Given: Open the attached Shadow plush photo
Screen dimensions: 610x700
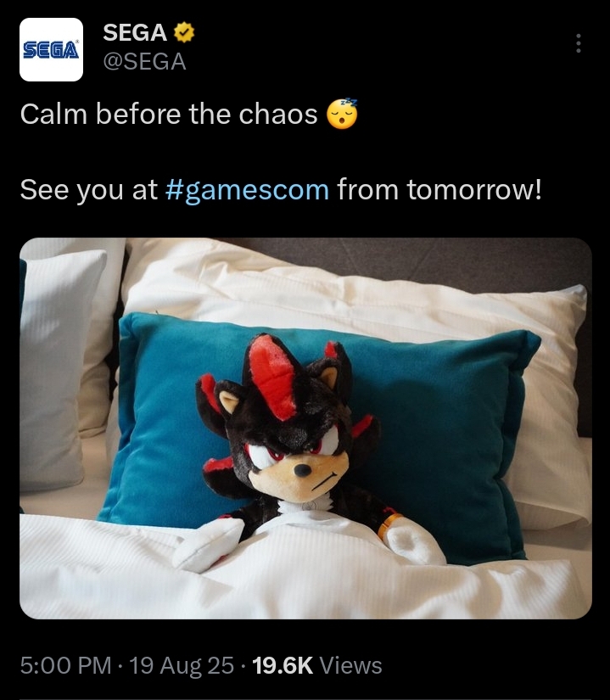Looking at the screenshot, I should [x=305, y=428].
